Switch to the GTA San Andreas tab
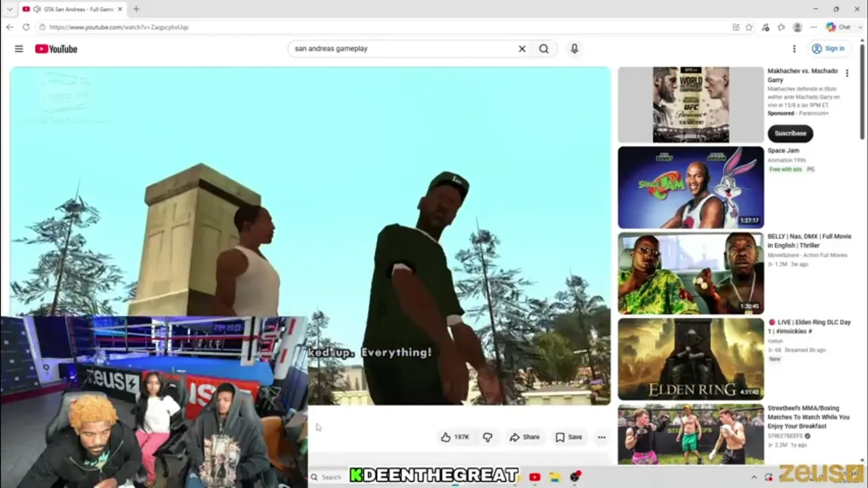Screen dimensions: 868x488 (x=73, y=9)
